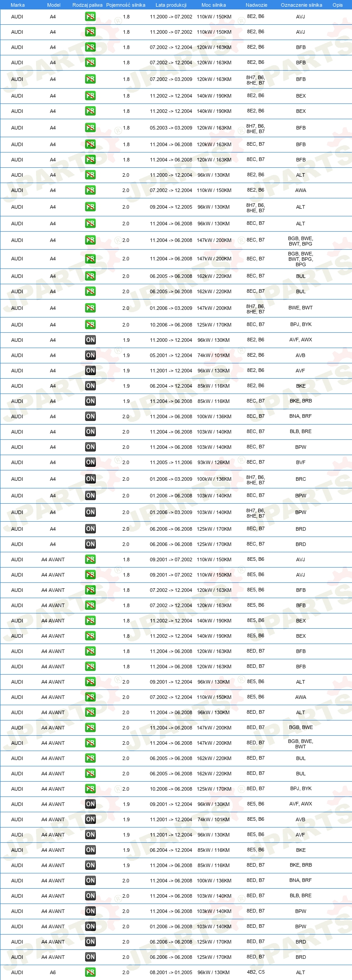The image size is (352, 980).
Task: Click diesel ON icon in BRC engine row
Action: (90, 479)
